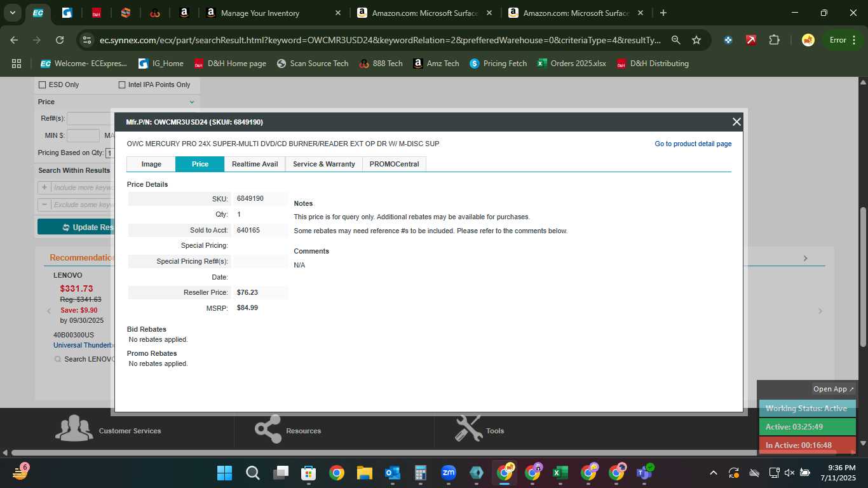
Task: Open the Universal Thunderbolt product link
Action: point(83,345)
